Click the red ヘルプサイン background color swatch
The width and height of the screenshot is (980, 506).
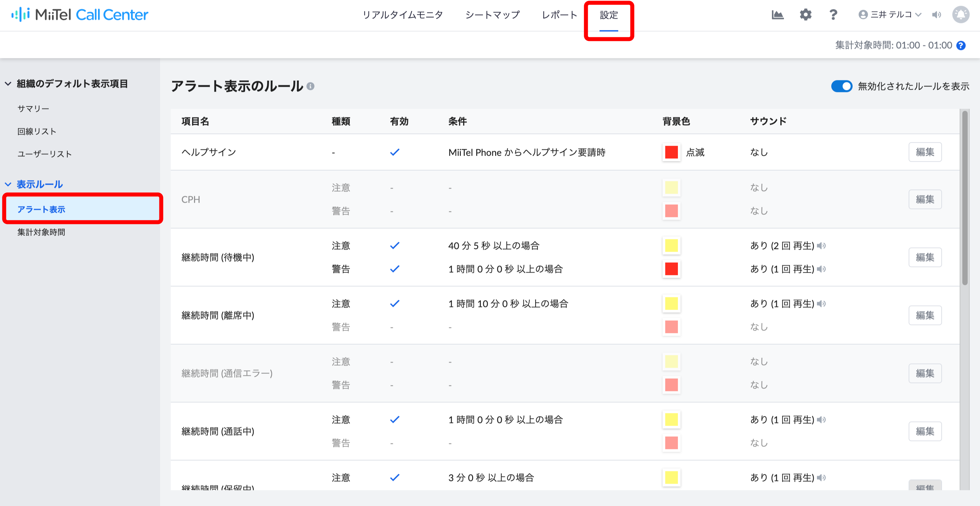tap(671, 152)
